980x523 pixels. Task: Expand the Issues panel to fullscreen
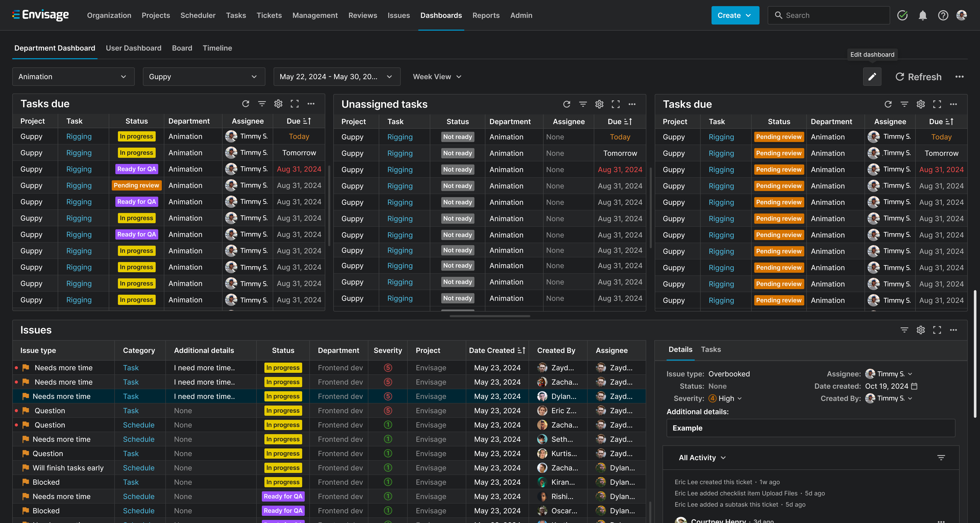[x=937, y=330]
